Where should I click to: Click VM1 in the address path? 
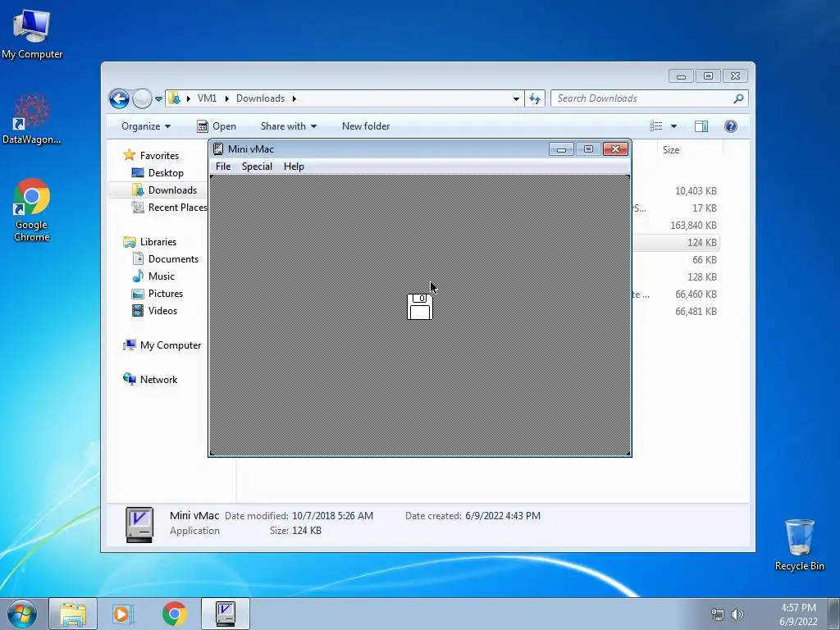click(x=207, y=98)
